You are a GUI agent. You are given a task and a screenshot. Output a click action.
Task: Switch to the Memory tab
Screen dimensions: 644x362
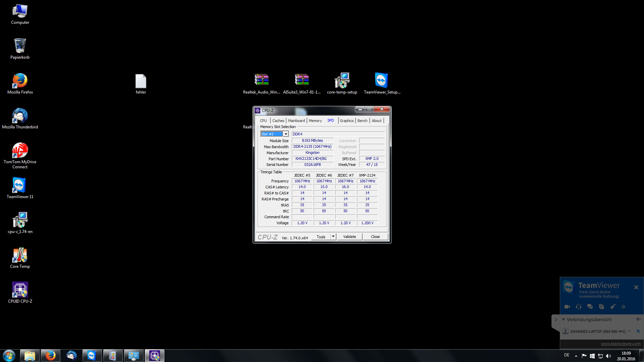pyautogui.click(x=315, y=121)
